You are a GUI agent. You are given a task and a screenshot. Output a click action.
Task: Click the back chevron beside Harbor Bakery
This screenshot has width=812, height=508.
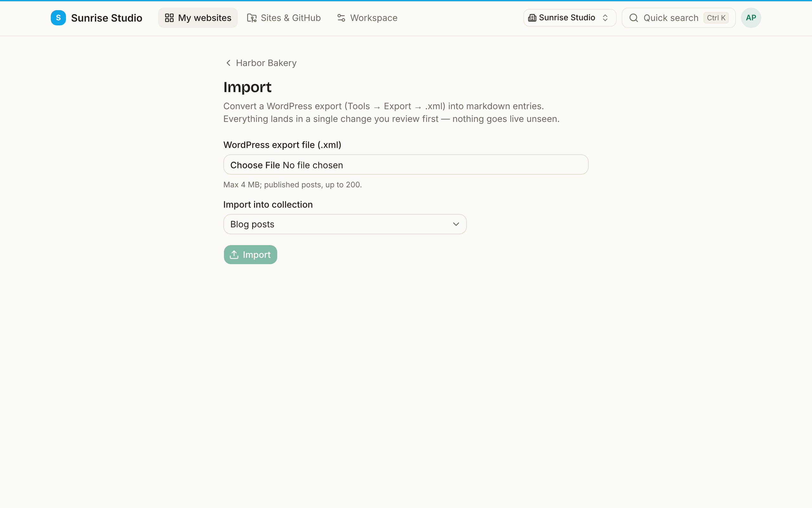(228, 63)
